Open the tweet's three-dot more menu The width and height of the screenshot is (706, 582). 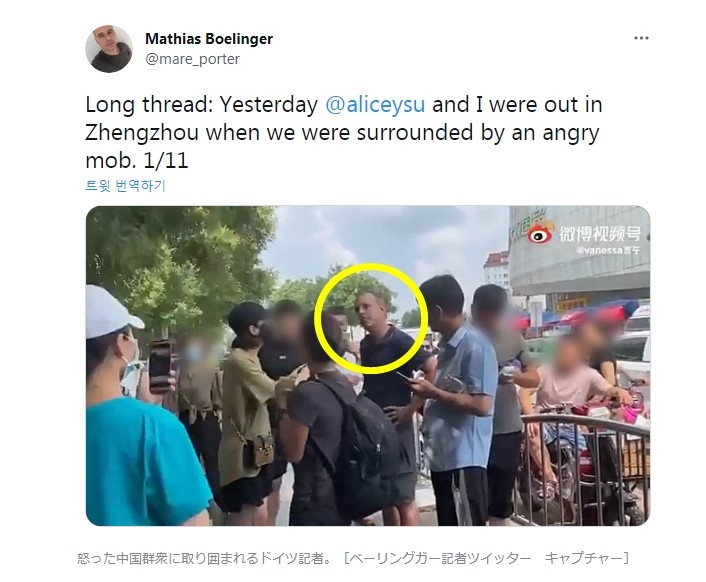click(x=641, y=39)
